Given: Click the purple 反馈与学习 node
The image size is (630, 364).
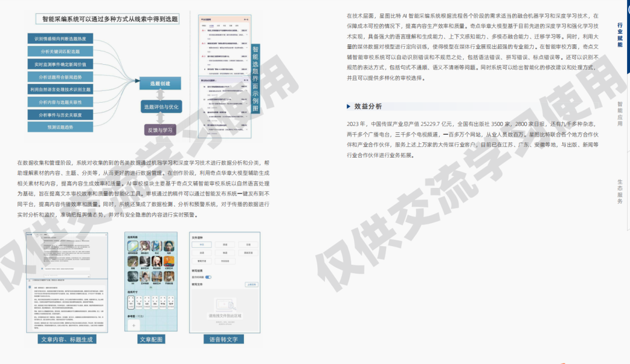Looking at the screenshot, I should click(x=160, y=129).
